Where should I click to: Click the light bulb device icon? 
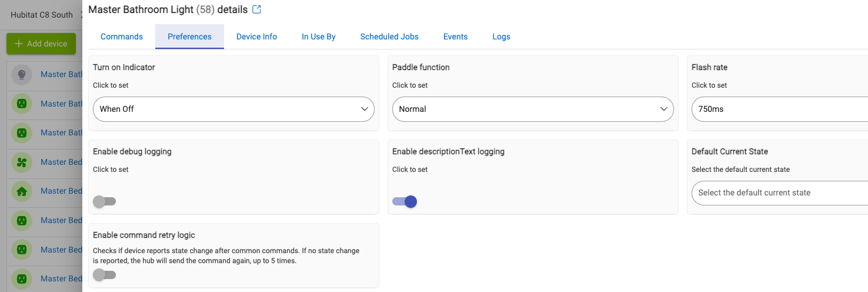click(x=22, y=75)
